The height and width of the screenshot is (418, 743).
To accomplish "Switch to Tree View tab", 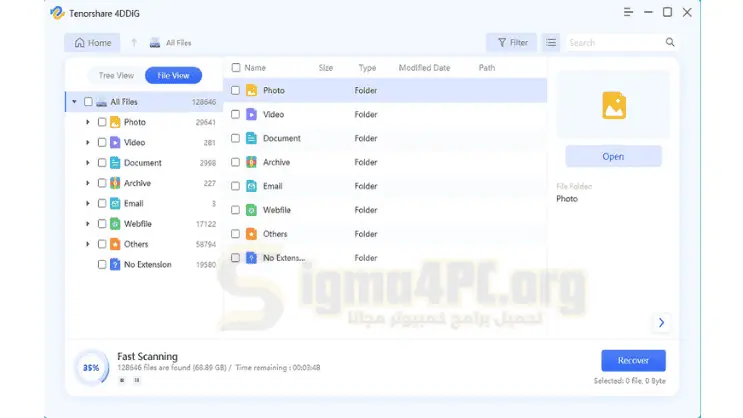I will point(116,75).
